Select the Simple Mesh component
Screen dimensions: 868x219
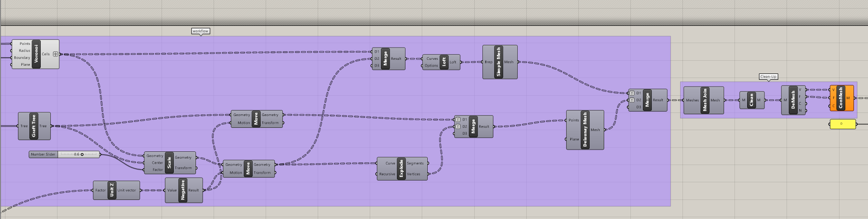coord(499,62)
